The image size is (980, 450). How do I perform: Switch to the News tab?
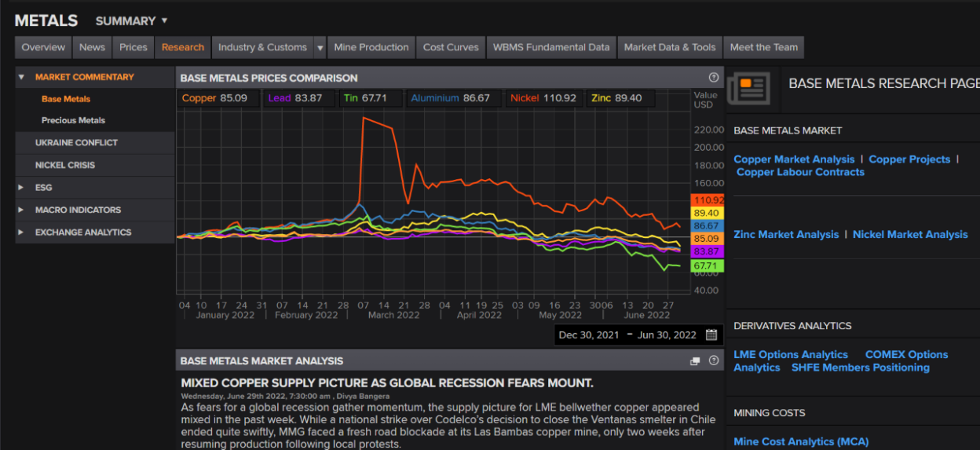92,47
